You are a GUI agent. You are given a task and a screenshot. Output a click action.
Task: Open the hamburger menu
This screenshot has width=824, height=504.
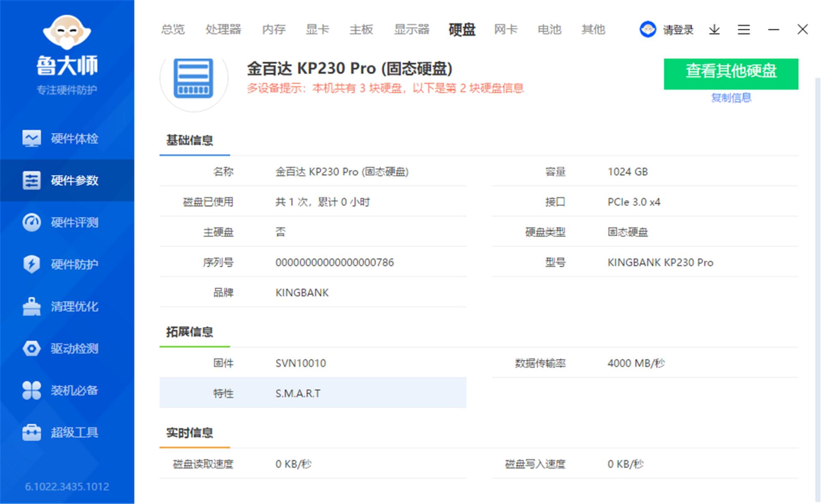(x=744, y=29)
